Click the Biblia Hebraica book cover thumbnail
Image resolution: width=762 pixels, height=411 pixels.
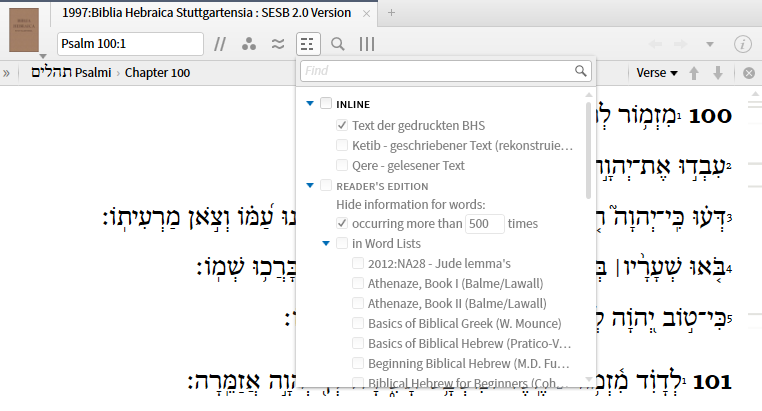tap(24, 30)
